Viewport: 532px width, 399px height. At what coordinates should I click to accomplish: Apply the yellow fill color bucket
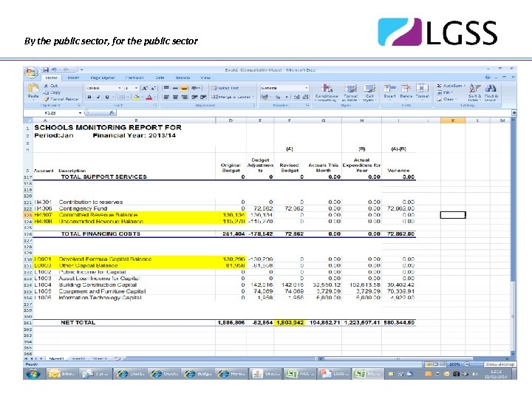(137, 97)
